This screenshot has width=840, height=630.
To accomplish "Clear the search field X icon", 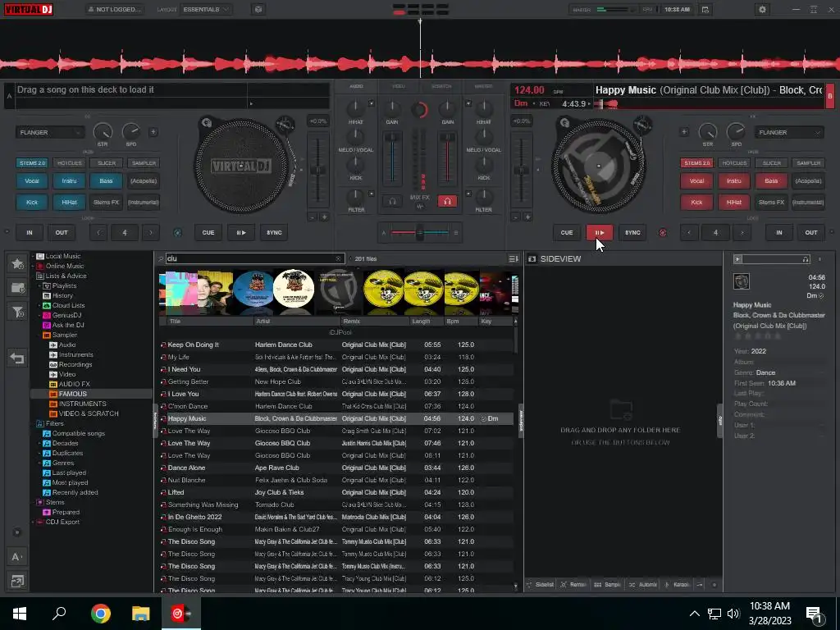I will pyautogui.click(x=338, y=258).
